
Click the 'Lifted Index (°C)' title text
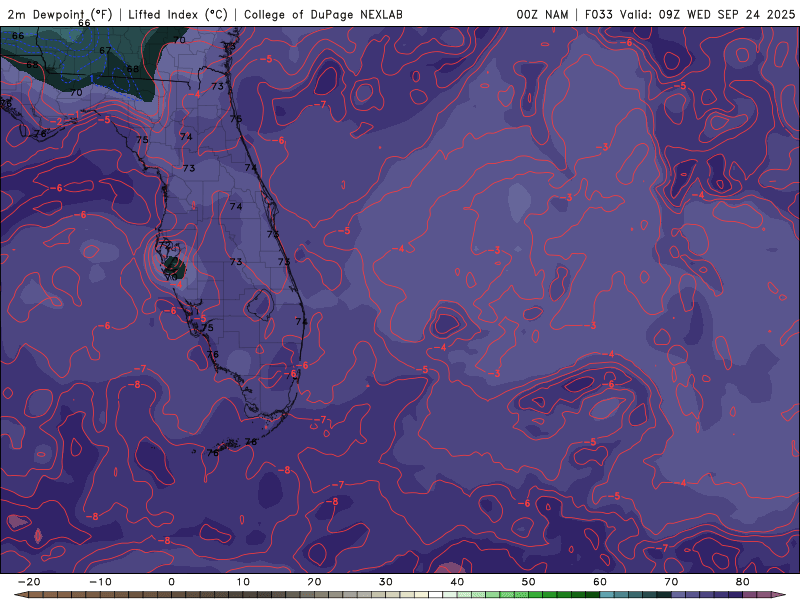[x=178, y=14]
